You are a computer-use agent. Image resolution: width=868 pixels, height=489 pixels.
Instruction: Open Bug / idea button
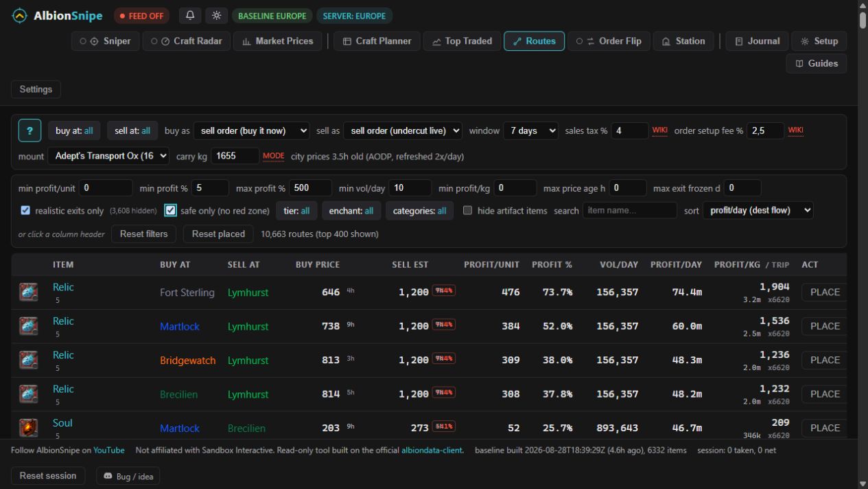pos(128,476)
